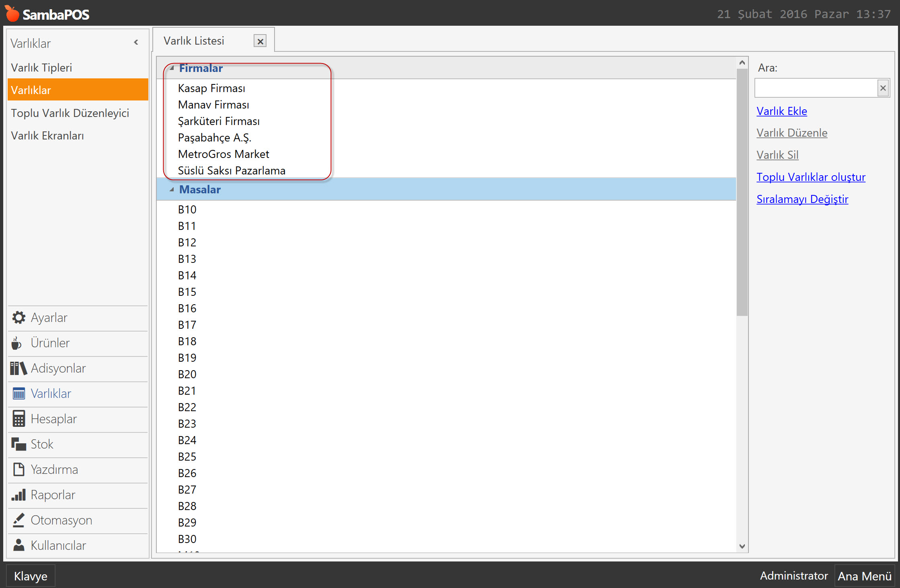Select table B13
The width and height of the screenshot is (900, 588).
[x=446, y=259]
